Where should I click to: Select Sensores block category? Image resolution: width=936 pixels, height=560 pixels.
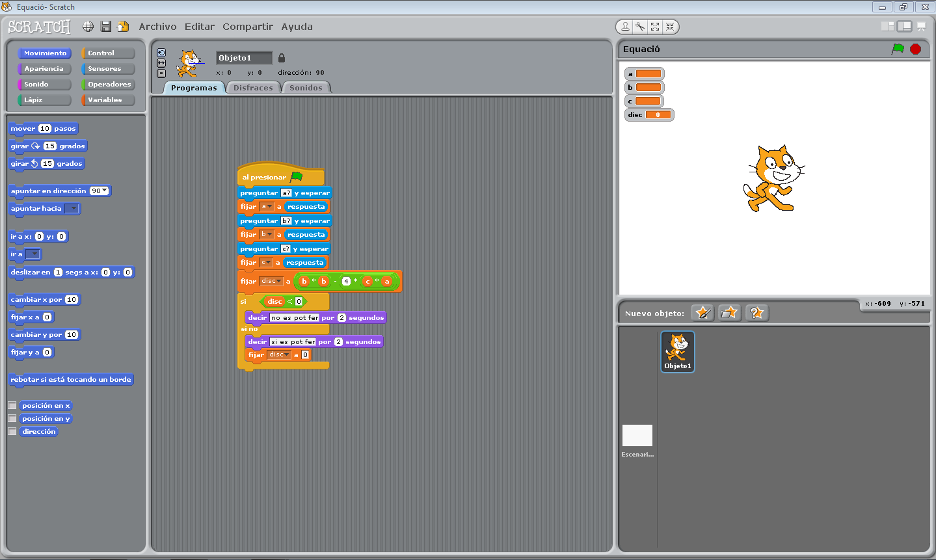click(108, 69)
